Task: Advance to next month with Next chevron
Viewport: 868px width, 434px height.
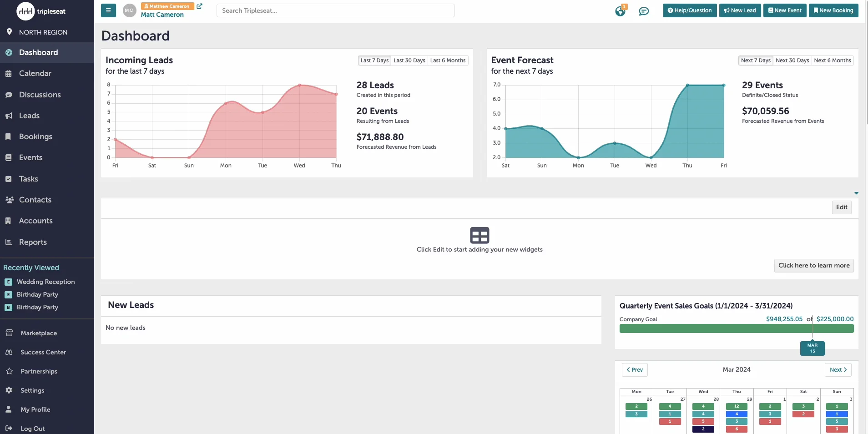Action: [x=838, y=369]
